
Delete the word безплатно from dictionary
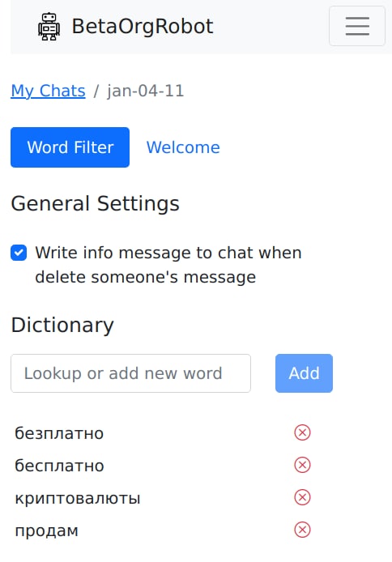[x=302, y=432]
